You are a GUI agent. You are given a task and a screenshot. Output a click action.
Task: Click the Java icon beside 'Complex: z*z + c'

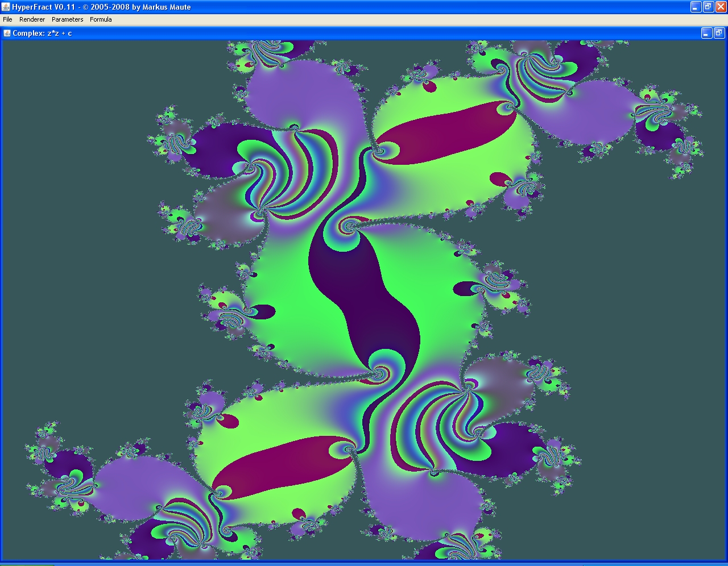click(x=7, y=33)
